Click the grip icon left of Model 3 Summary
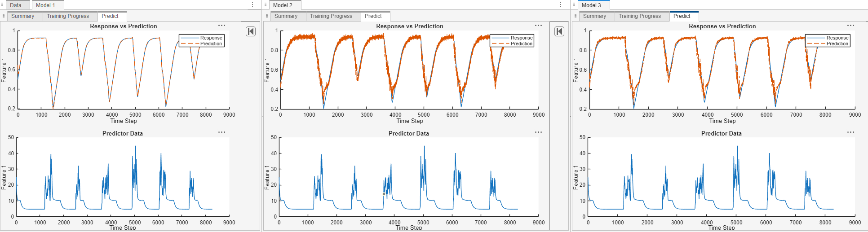Image resolution: width=868 pixels, height=232 pixels. click(x=575, y=16)
